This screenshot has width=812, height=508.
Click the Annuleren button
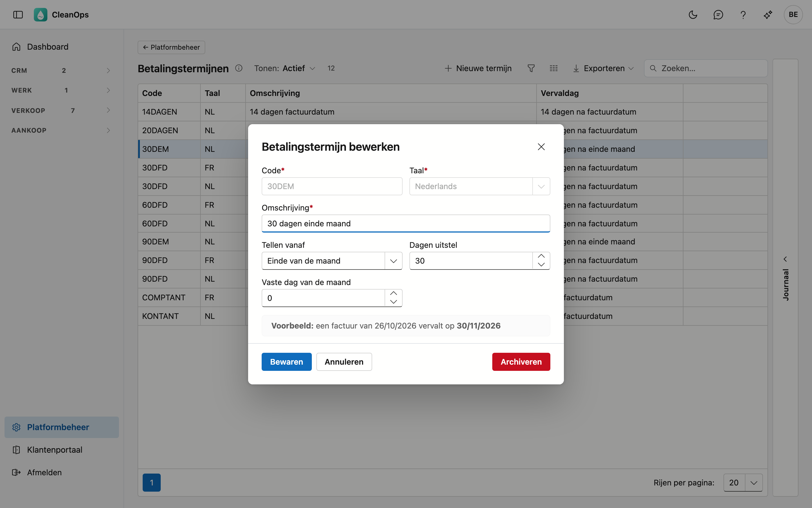point(344,362)
